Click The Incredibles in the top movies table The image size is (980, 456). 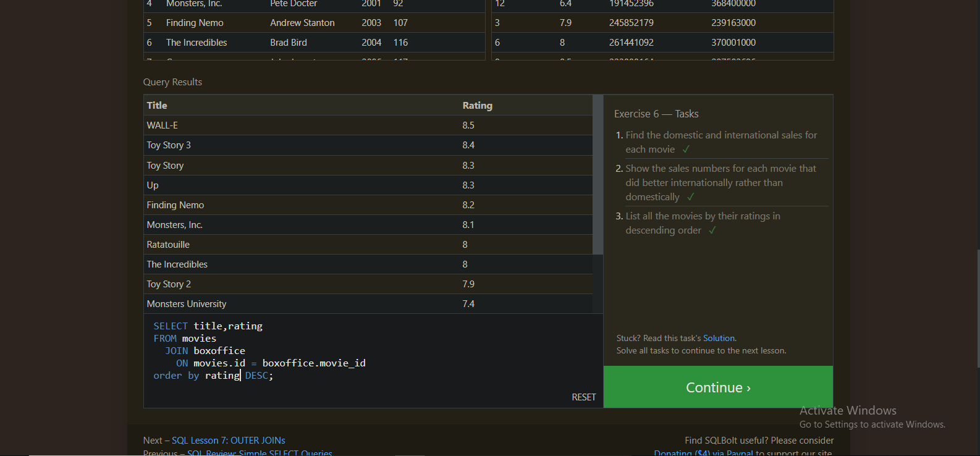[x=196, y=43]
